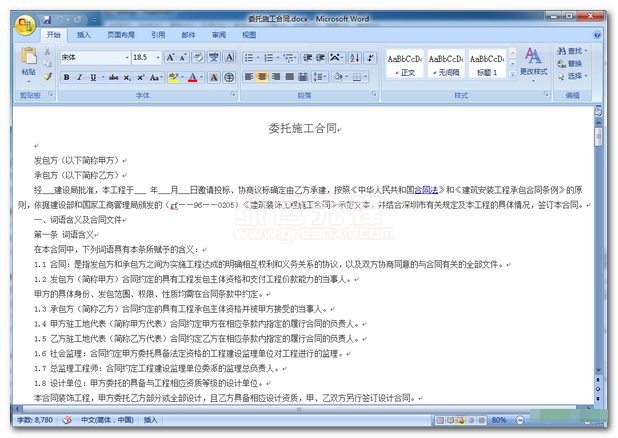
Task: Click the 更改样式 button
Action: pyautogui.click(x=533, y=62)
